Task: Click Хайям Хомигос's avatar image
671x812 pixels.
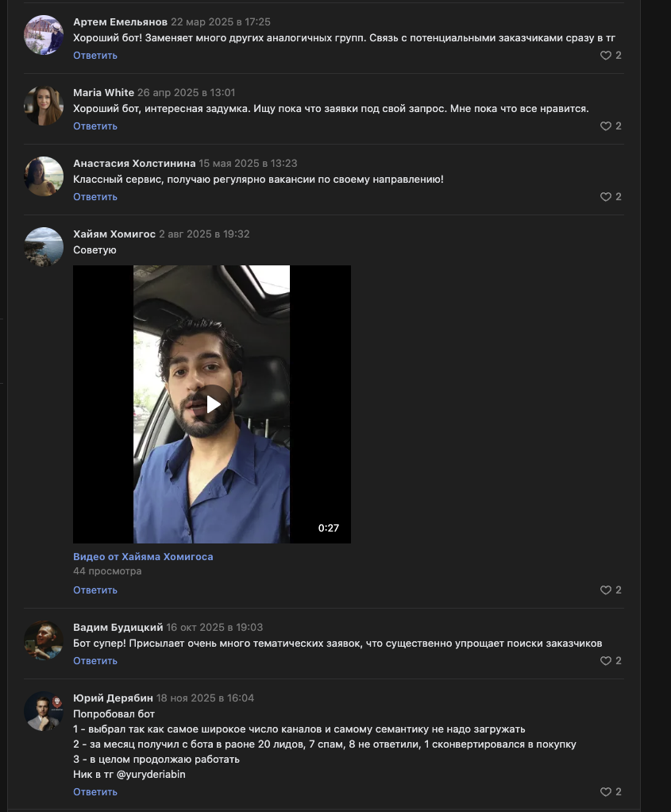Action: 44,247
